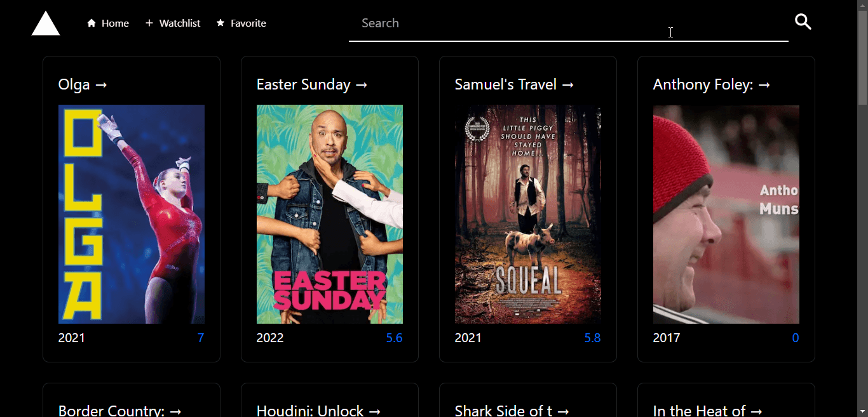Viewport: 868px width, 417px height.
Task: Click the white triangle logo
Action: coord(46,24)
